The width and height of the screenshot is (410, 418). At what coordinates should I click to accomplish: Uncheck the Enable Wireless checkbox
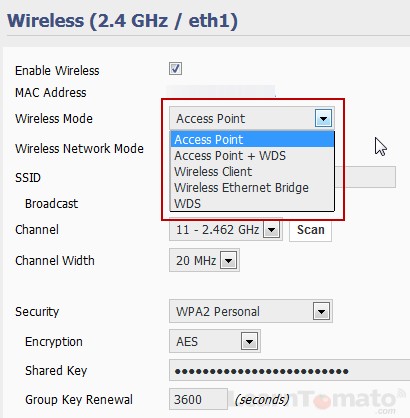tap(175, 69)
